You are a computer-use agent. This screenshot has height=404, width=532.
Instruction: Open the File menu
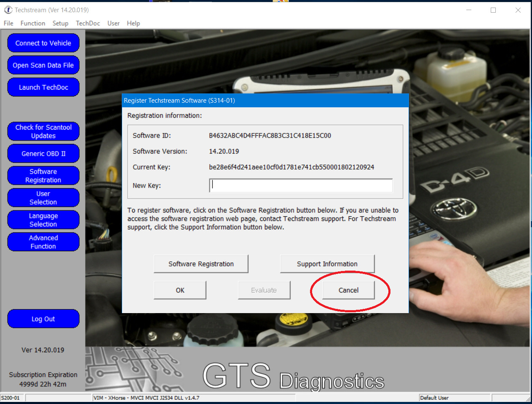[8, 23]
